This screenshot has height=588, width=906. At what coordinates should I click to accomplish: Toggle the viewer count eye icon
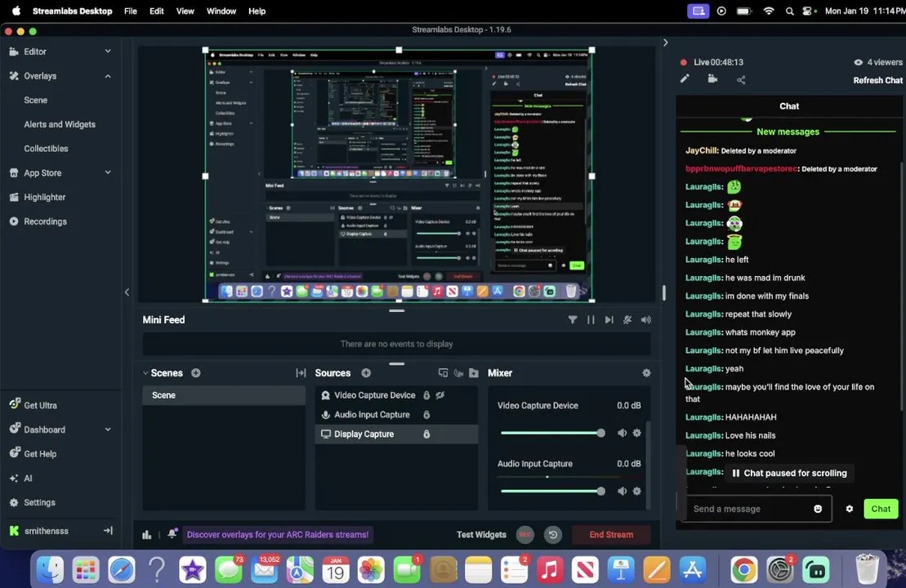click(x=858, y=62)
